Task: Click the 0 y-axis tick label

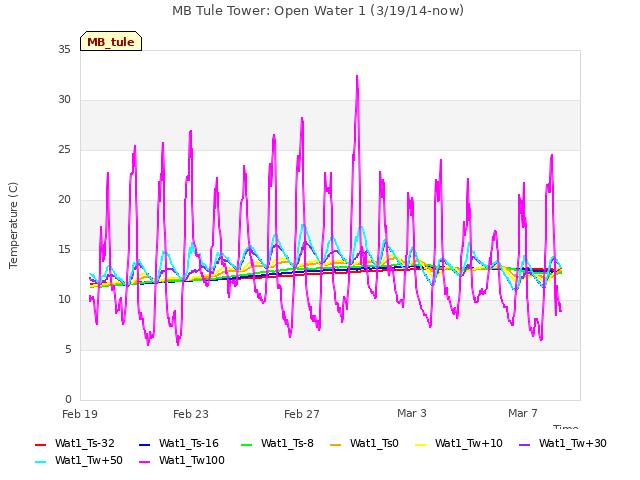Action: click(x=68, y=400)
